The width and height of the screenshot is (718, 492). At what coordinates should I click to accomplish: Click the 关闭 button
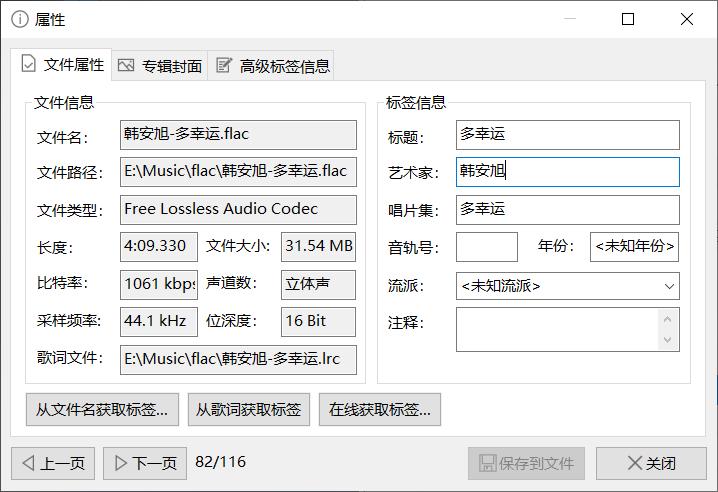tap(651, 463)
